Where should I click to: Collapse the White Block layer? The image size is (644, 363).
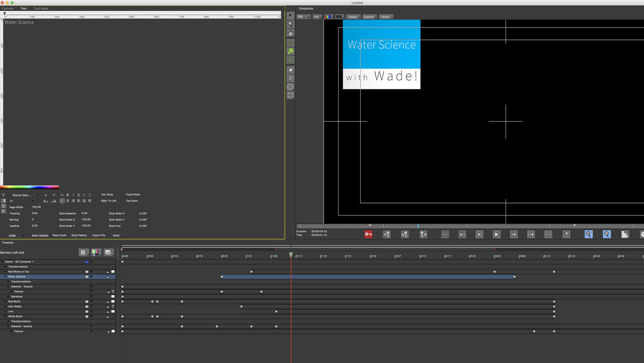click(5, 316)
